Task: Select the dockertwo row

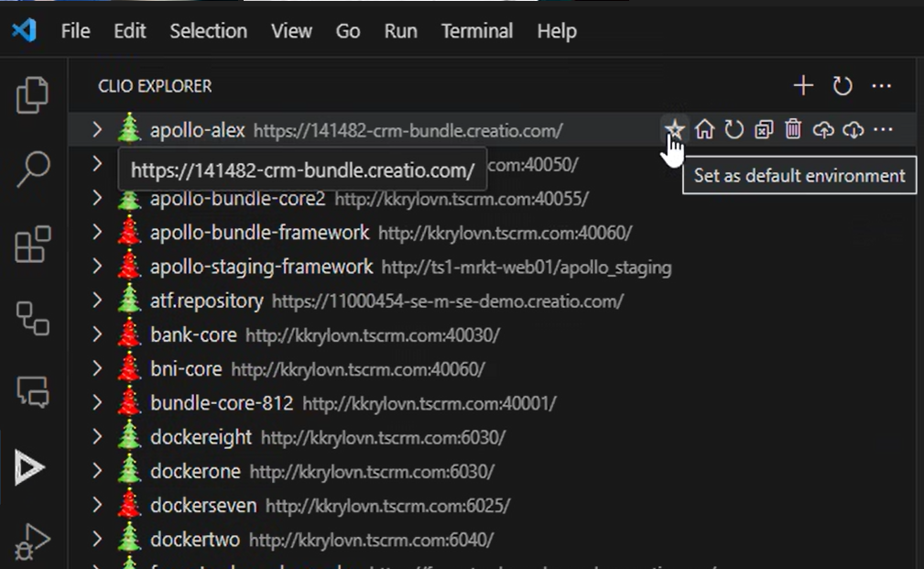Action: click(493, 540)
